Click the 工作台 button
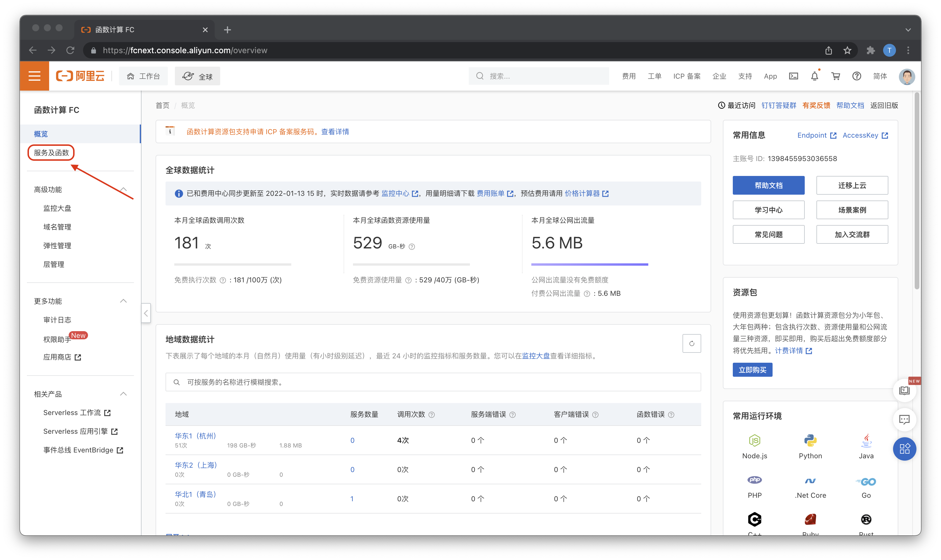The width and height of the screenshot is (941, 560). [x=144, y=76]
